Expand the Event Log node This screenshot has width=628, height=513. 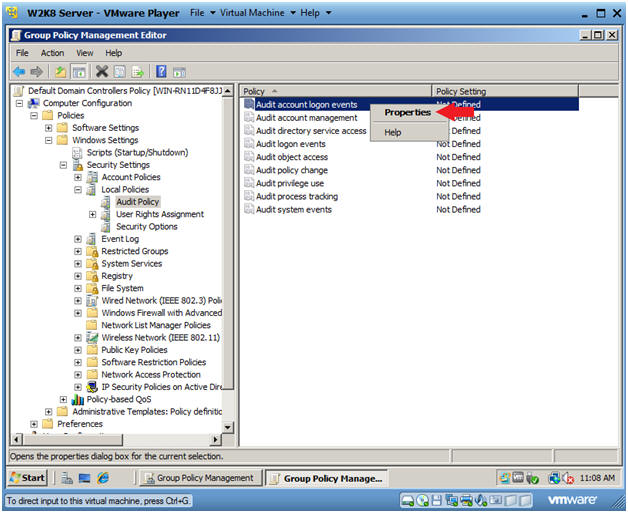tap(78, 239)
